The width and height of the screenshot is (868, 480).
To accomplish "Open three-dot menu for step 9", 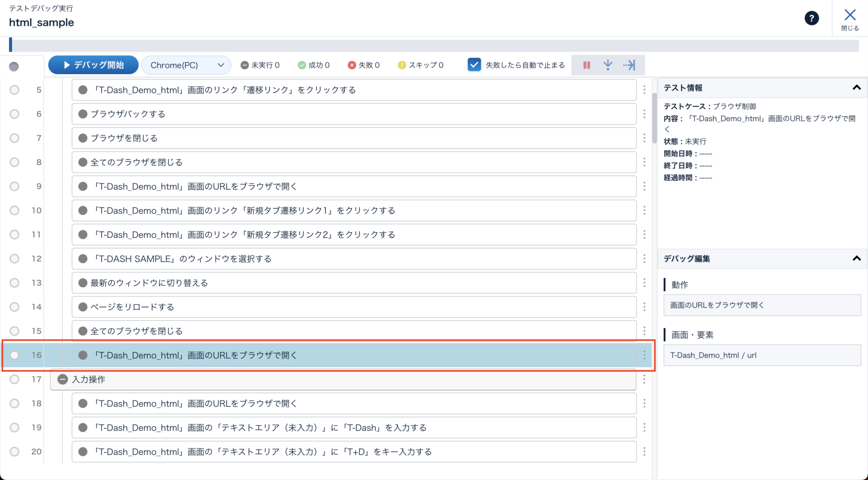I will point(644,186).
